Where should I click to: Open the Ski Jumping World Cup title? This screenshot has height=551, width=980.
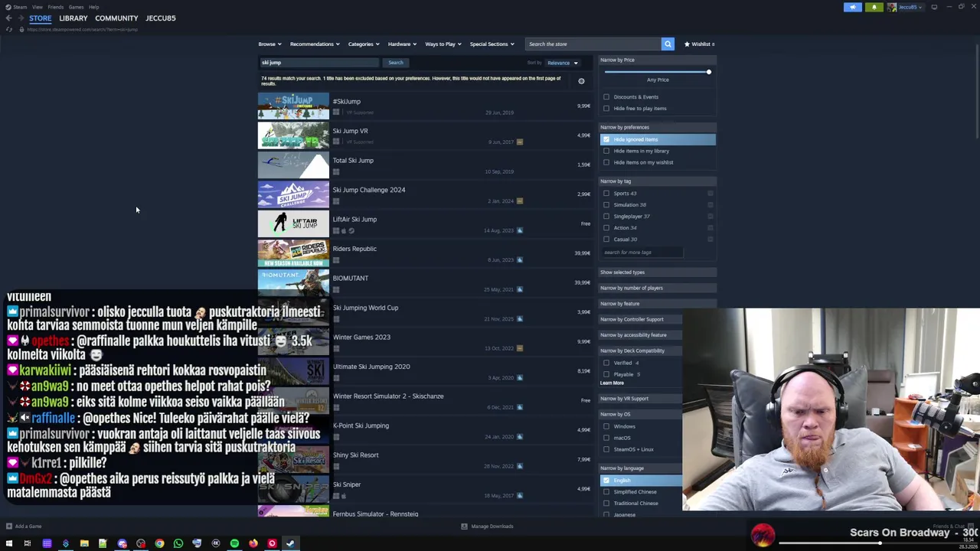click(x=365, y=308)
